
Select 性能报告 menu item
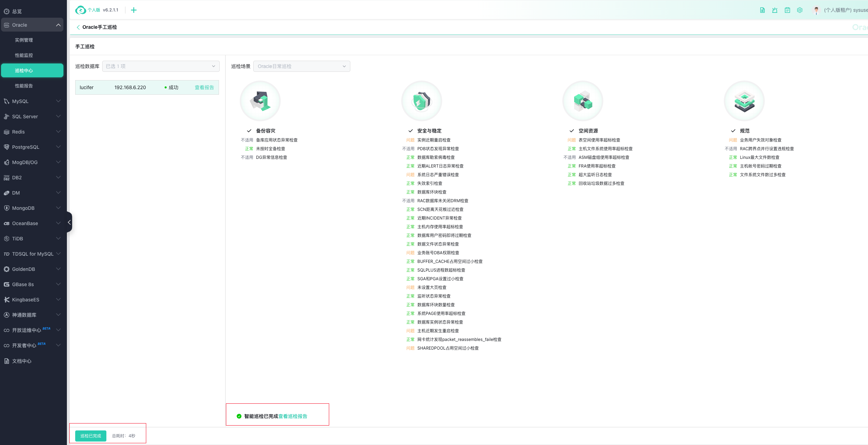pyautogui.click(x=24, y=86)
